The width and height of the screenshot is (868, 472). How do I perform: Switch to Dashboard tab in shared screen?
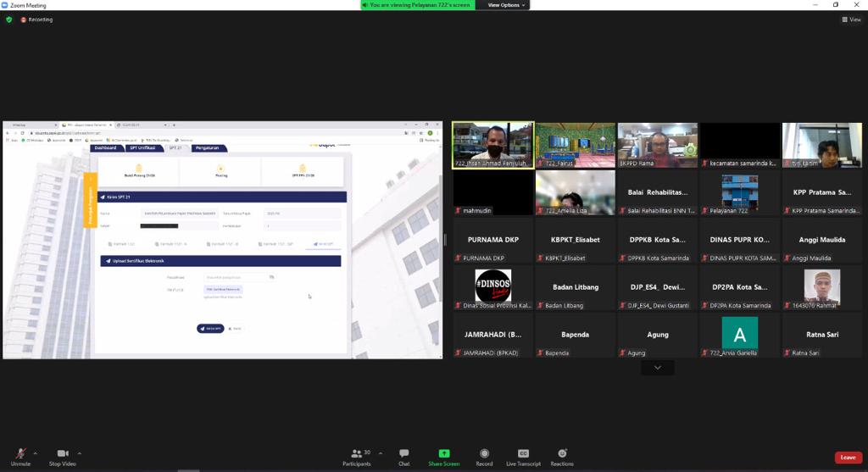[105, 147]
